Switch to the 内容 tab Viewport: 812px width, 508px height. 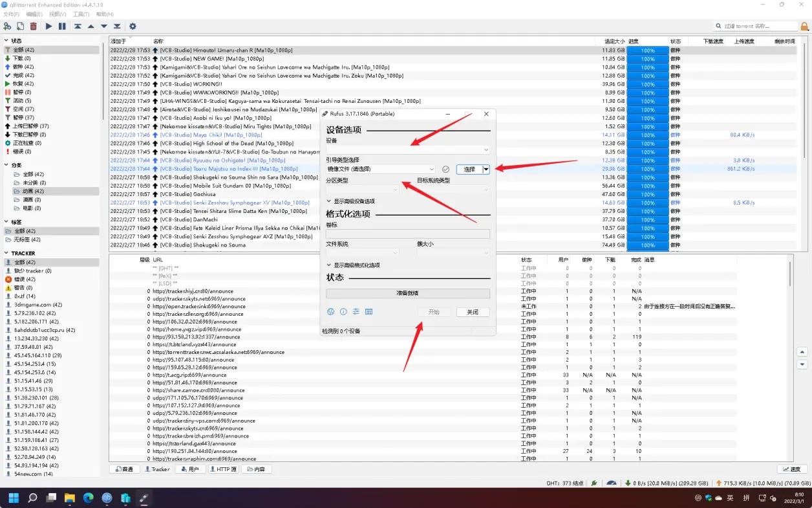click(x=256, y=469)
